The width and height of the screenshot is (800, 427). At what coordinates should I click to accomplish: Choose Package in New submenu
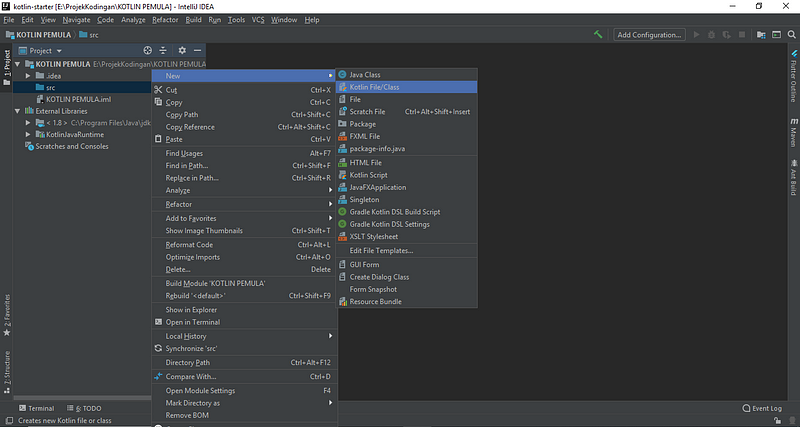pos(407,124)
